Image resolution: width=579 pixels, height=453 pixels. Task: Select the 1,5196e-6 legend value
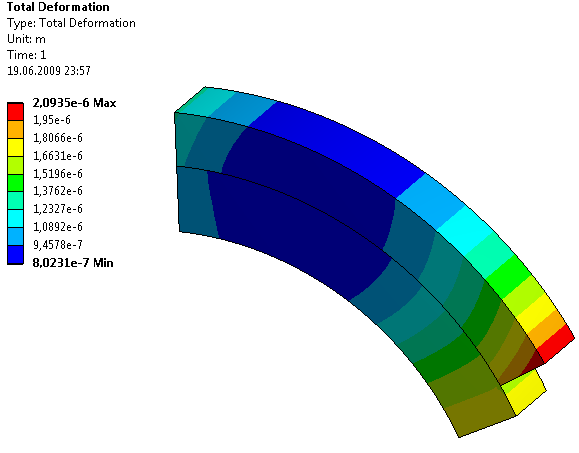click(x=58, y=174)
